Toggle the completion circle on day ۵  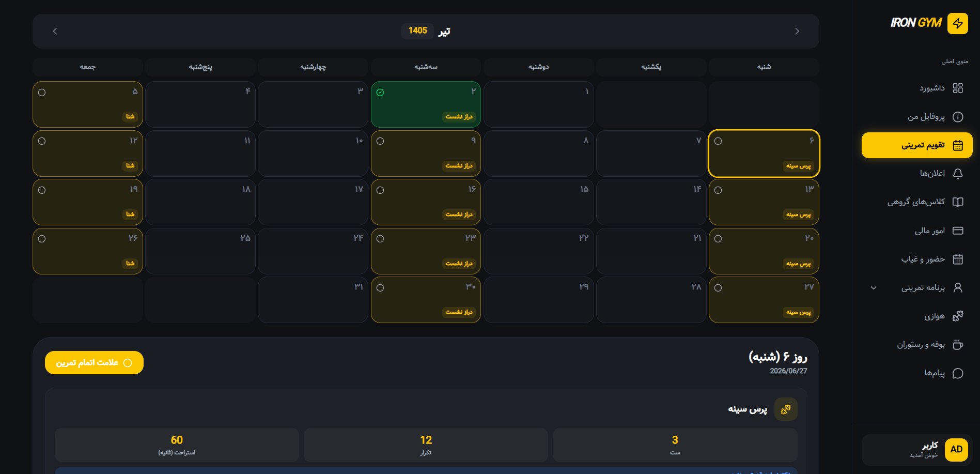42,93
